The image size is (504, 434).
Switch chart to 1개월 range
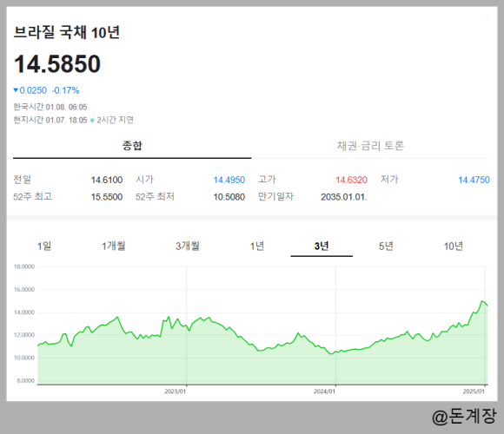(114, 247)
